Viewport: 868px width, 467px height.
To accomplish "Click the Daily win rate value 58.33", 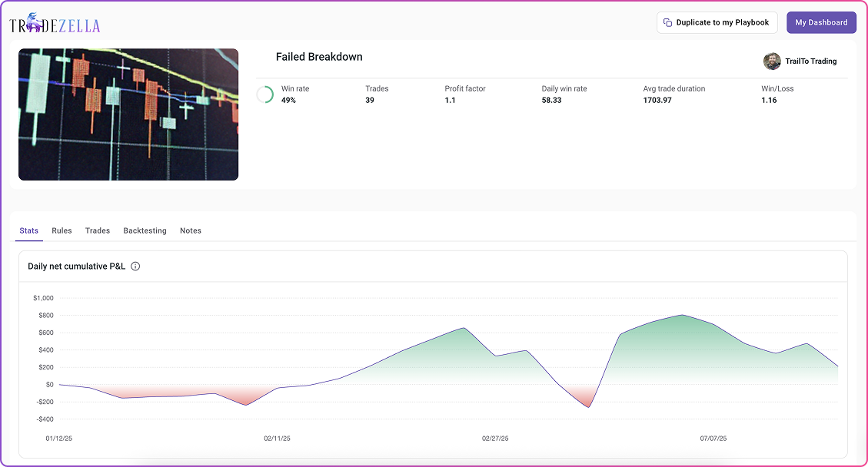I will (551, 101).
